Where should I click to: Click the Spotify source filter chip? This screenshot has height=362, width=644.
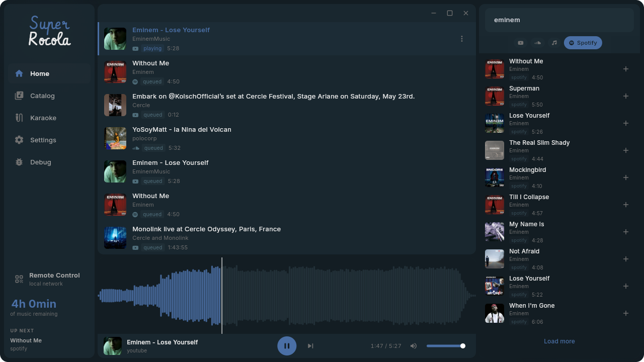tap(583, 43)
